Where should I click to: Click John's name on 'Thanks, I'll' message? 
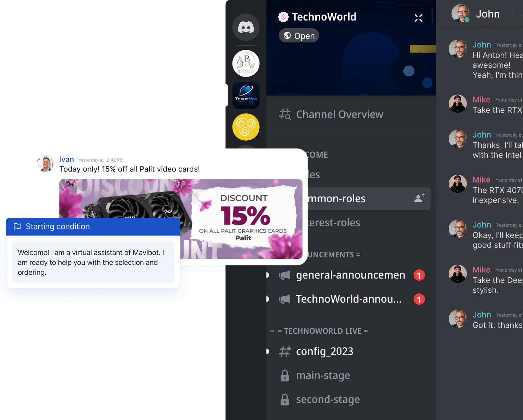[x=482, y=135]
